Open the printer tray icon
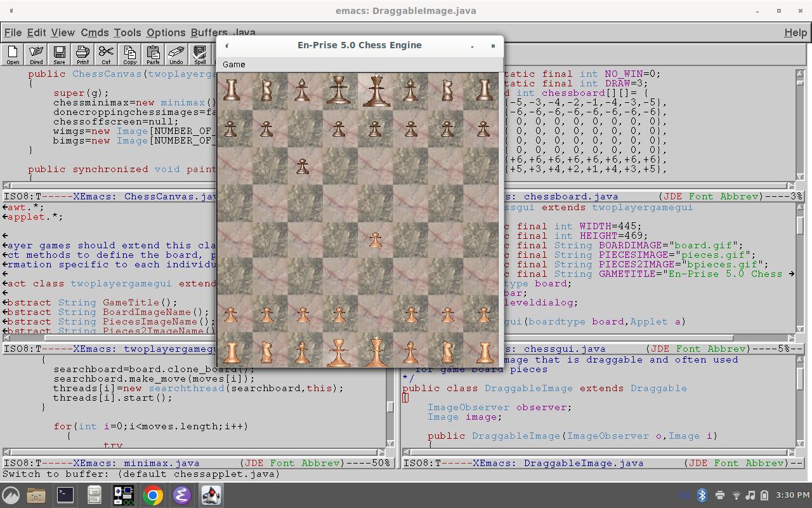812x508 pixels. [x=719, y=495]
